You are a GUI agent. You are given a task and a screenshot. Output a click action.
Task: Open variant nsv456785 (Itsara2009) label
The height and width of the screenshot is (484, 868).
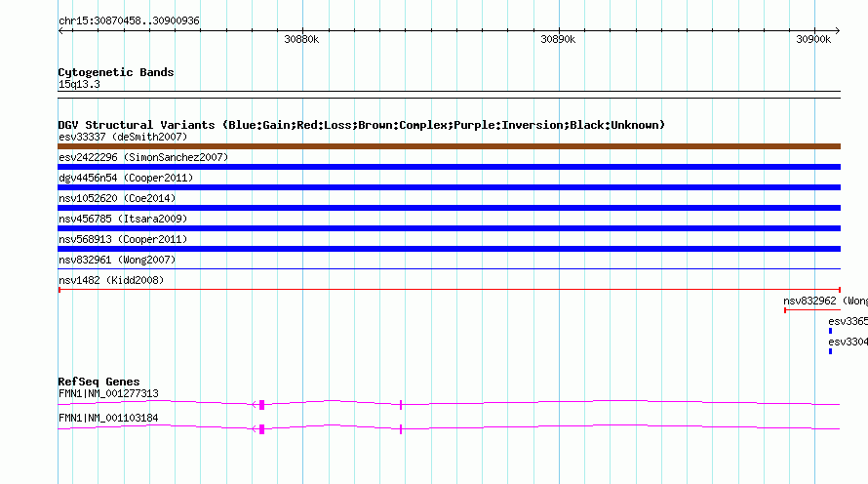pos(123,219)
